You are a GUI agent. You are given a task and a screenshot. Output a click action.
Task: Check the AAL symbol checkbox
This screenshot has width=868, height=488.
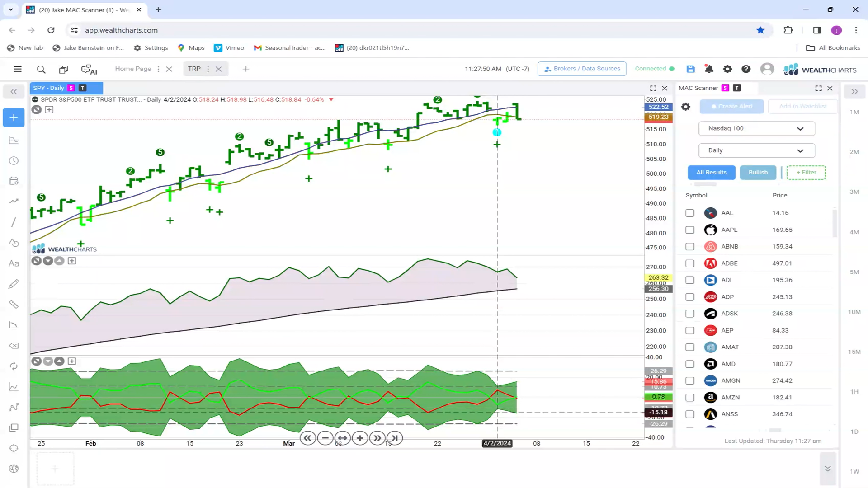pyautogui.click(x=689, y=213)
